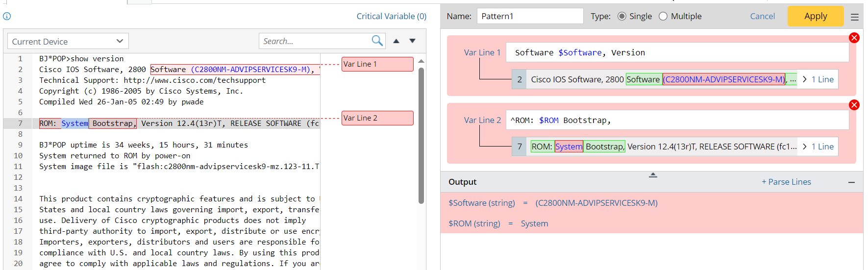This screenshot has width=868, height=270.
Task: Click the Apply button
Action: (x=815, y=16)
